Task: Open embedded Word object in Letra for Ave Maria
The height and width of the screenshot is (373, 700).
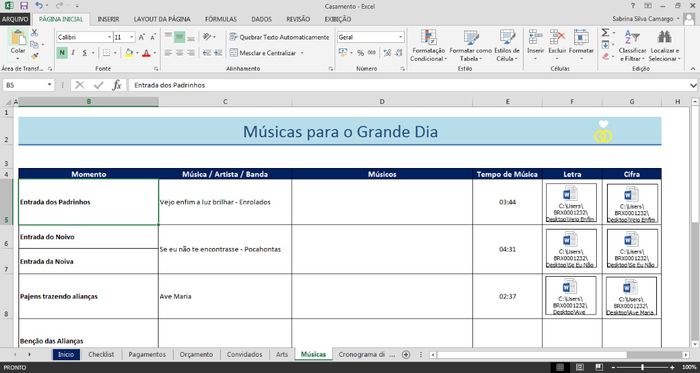Action: pos(570,295)
